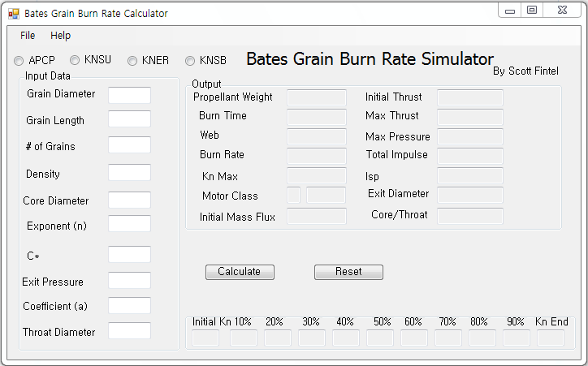
Task: Open the Help menu
Action: (x=60, y=36)
